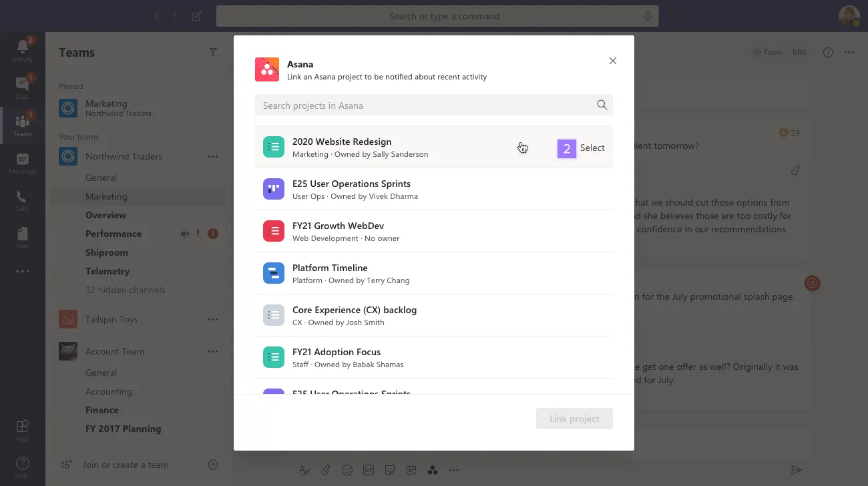Click the filter icon in Teams panel

click(213, 52)
